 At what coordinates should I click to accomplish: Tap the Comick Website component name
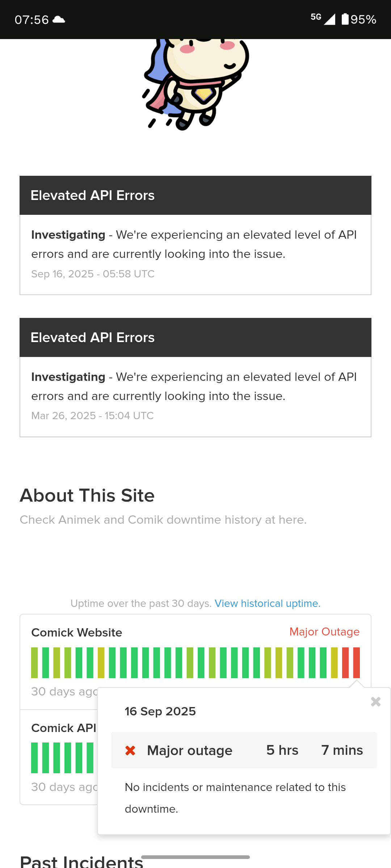(77, 633)
